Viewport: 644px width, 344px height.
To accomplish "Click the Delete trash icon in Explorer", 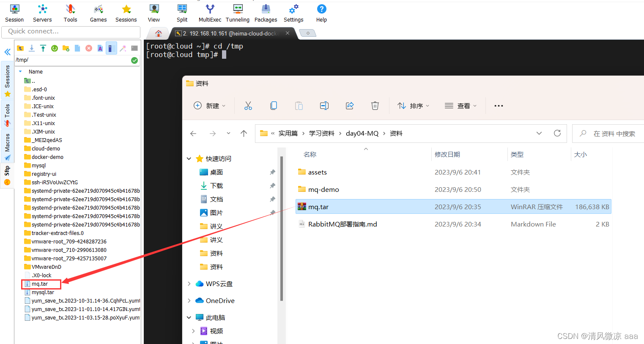I will click(x=375, y=106).
